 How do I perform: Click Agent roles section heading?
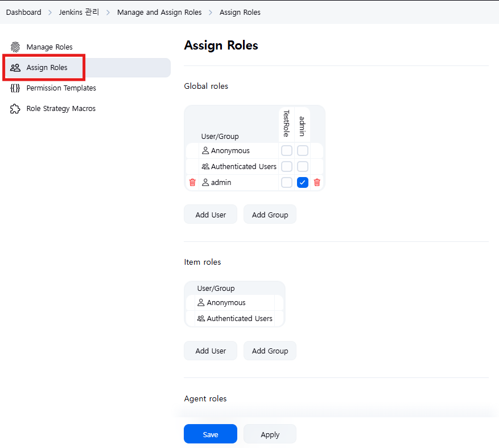(x=205, y=398)
